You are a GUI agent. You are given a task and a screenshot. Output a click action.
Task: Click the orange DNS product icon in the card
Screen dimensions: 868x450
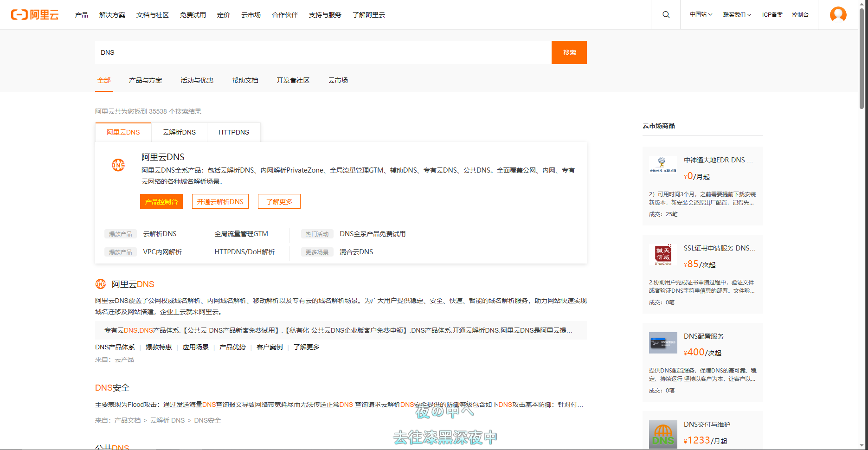(x=118, y=165)
